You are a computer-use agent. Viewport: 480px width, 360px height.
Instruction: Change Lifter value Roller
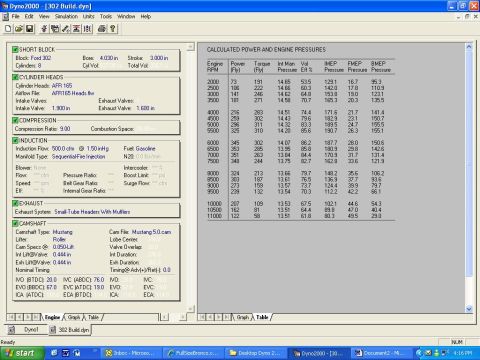pyautogui.click(x=59, y=240)
